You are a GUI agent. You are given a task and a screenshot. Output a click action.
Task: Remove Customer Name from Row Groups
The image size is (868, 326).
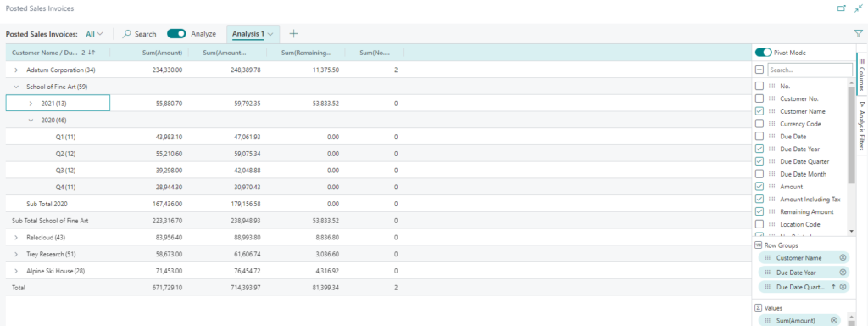[843, 258]
